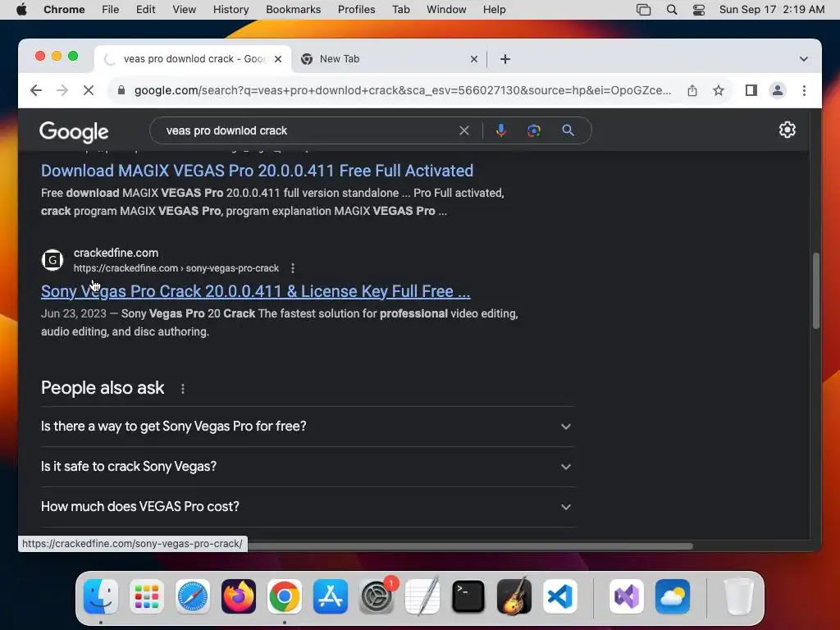The width and height of the screenshot is (840, 630).
Task: Click the date and time in menu bar
Action: (771, 10)
